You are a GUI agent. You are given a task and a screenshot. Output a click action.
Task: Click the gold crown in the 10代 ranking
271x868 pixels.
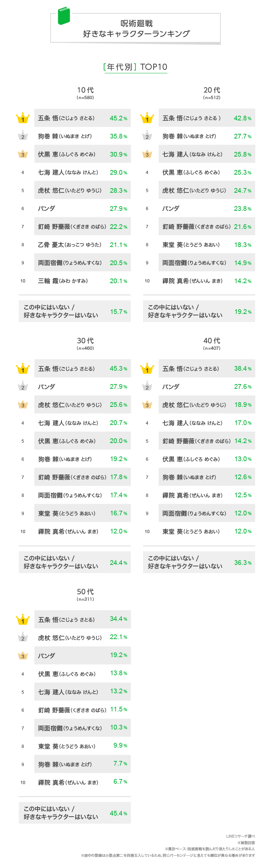click(x=23, y=118)
